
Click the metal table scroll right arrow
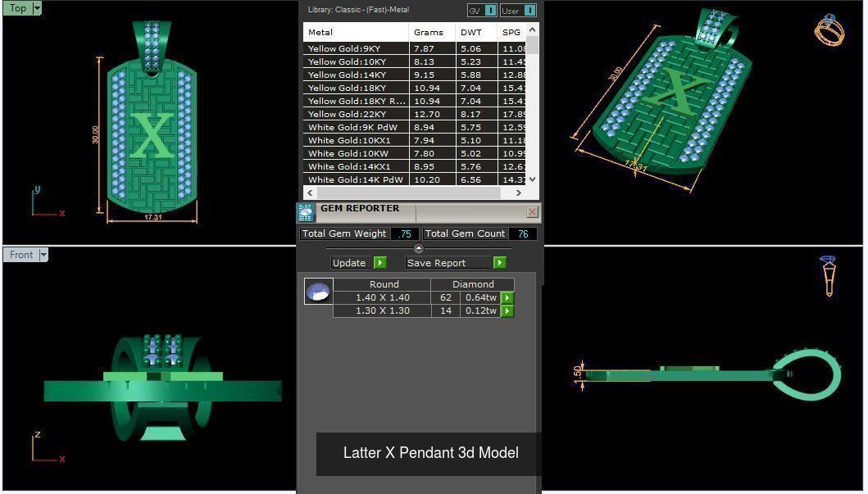[x=519, y=193]
